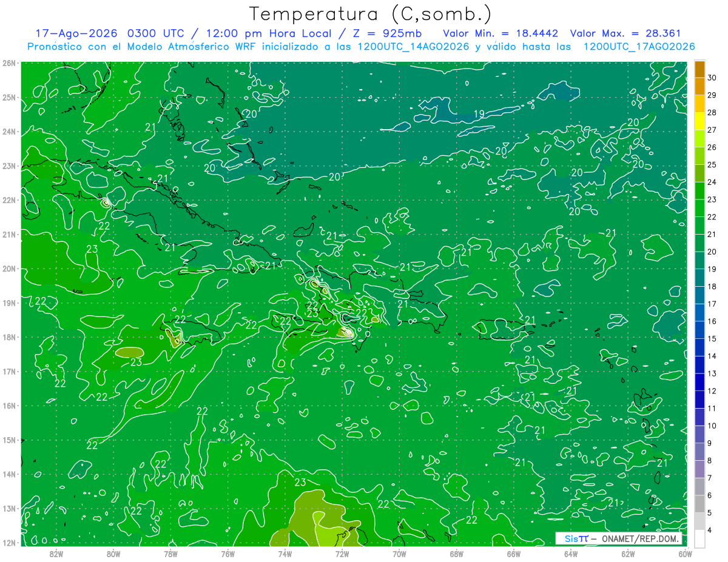Click the '1200UTC_17AGO2026' valid-until time
Viewport: 728px width, 562px height.
coord(639,47)
